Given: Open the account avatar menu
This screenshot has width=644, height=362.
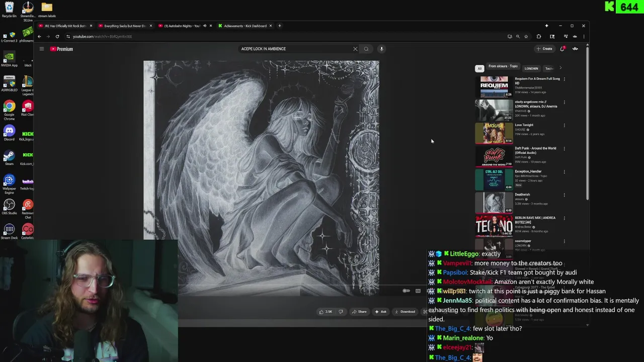Looking at the screenshot, I should [x=575, y=49].
